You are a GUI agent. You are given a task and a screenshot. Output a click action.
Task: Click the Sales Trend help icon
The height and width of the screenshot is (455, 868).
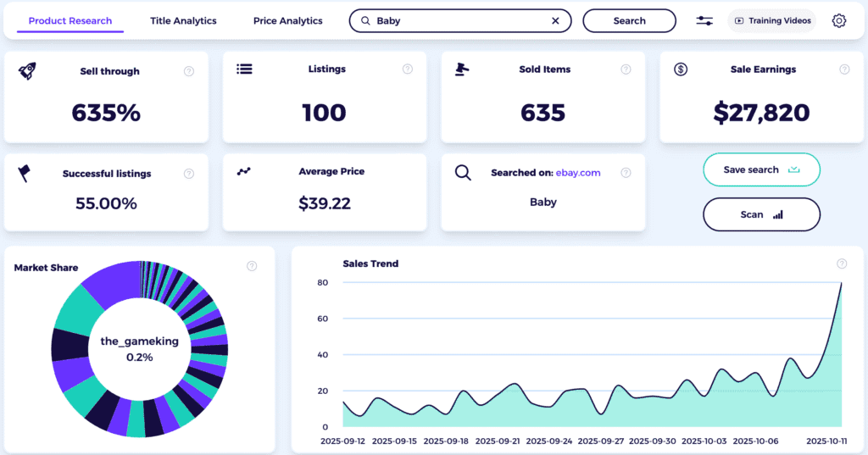tap(842, 264)
